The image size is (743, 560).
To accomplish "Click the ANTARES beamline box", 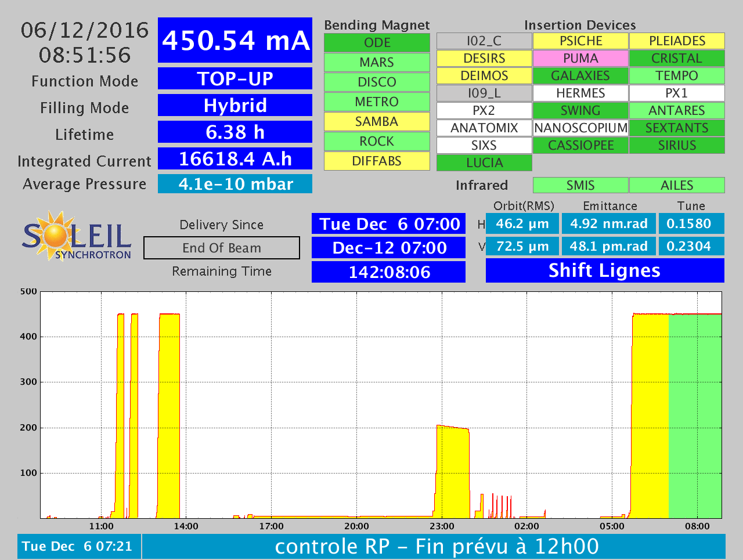I will click(677, 111).
